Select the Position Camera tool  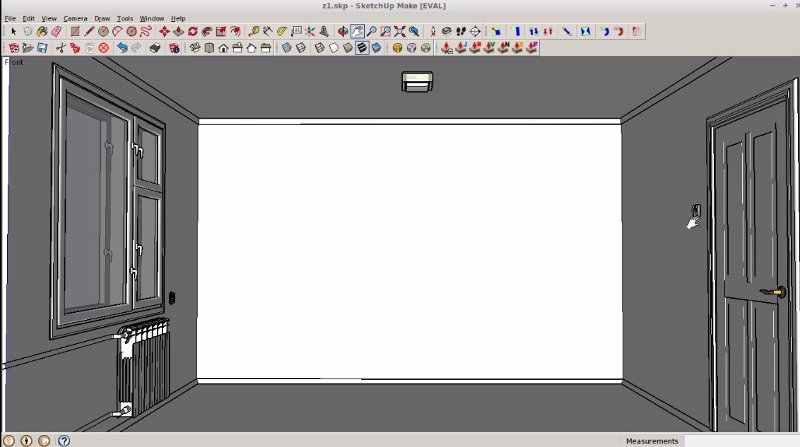[433, 32]
